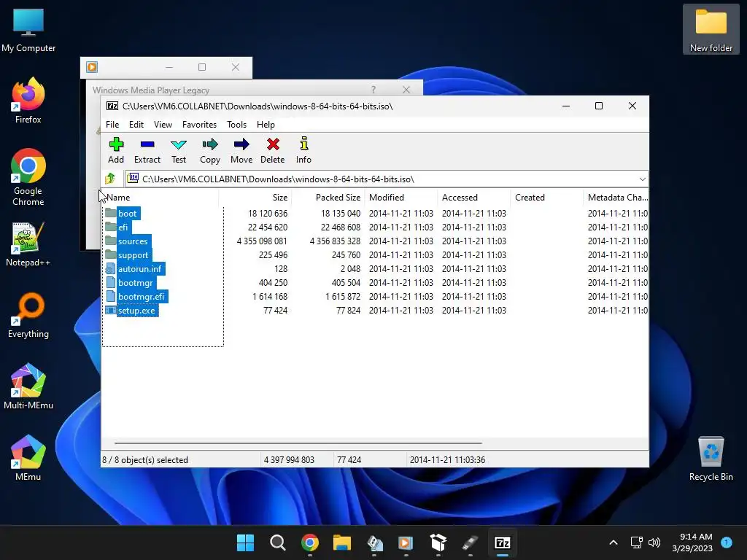Image resolution: width=747 pixels, height=560 pixels.
Task: Click status bar total 4 397 994 803
Action: 289,460
